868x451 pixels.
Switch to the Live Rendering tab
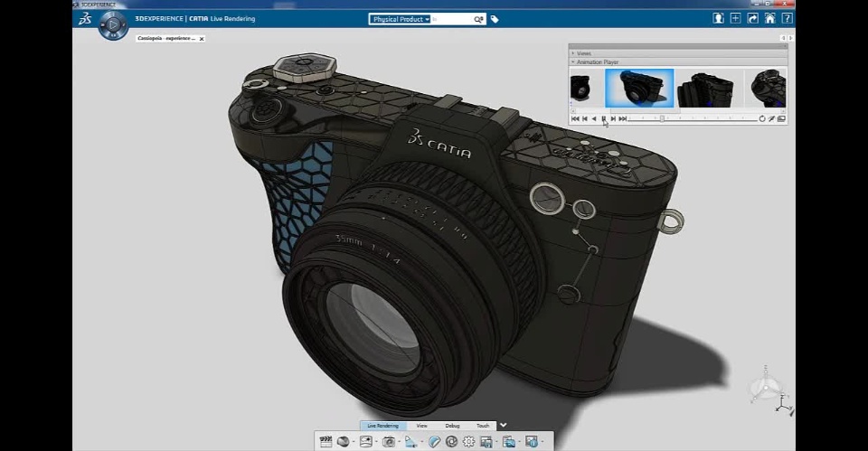click(383, 426)
